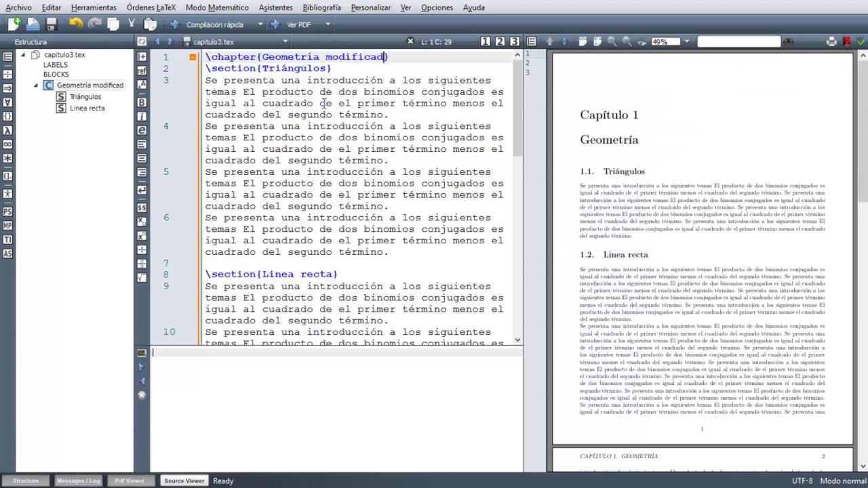
Task: Insert italic text with the i icon
Action: point(142,117)
